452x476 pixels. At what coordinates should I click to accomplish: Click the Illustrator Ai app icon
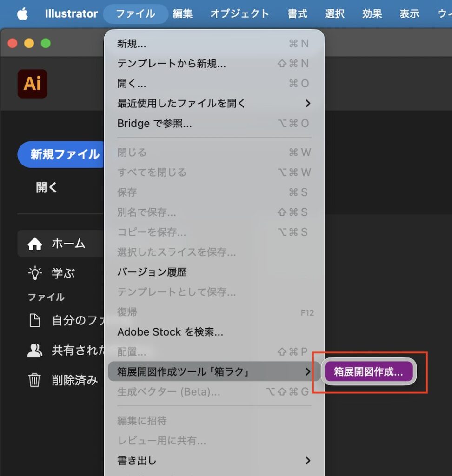pyautogui.click(x=32, y=84)
